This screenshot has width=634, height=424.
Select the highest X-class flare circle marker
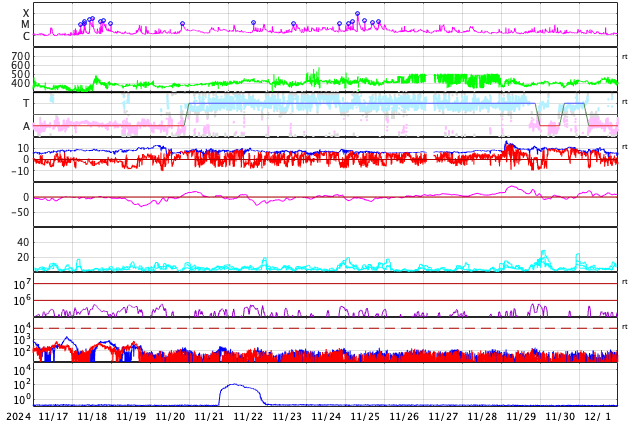357,14
